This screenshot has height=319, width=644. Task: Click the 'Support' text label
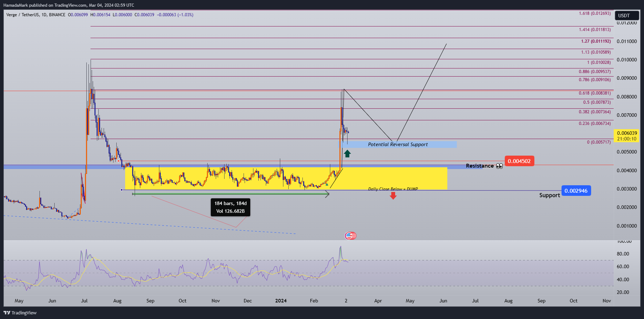pos(550,195)
